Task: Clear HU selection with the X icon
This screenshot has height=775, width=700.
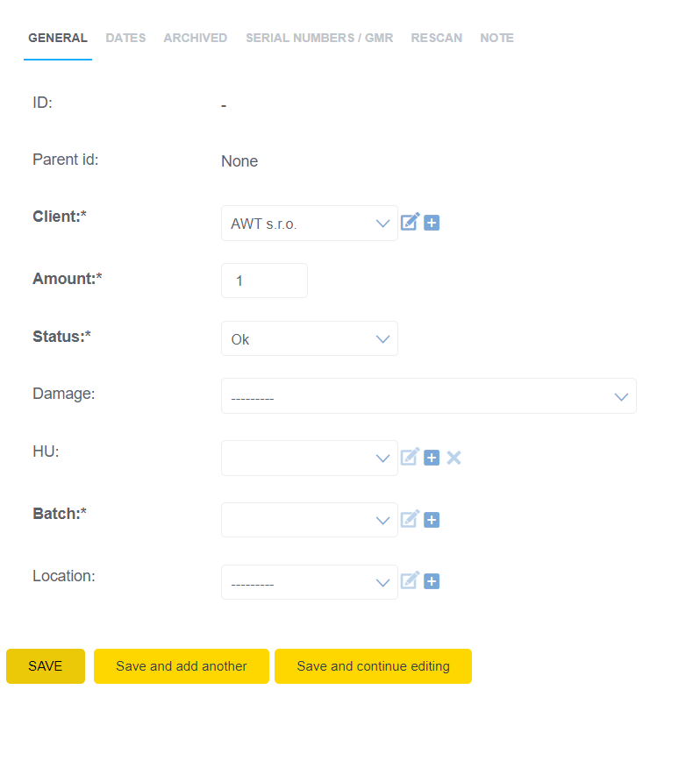Action: [454, 458]
